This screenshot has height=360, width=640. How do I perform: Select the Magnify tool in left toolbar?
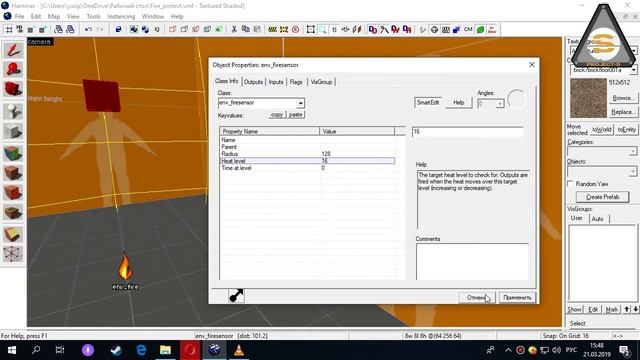(x=13, y=69)
